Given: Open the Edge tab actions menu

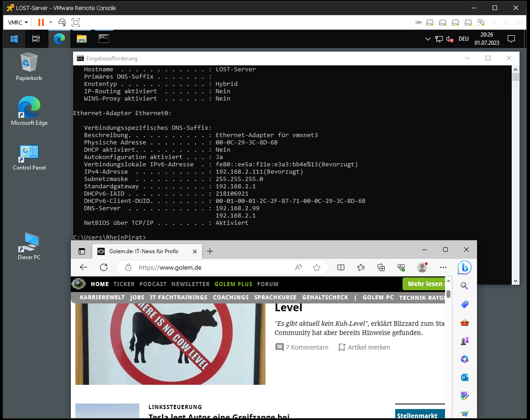Looking at the screenshot, I should pos(82,251).
